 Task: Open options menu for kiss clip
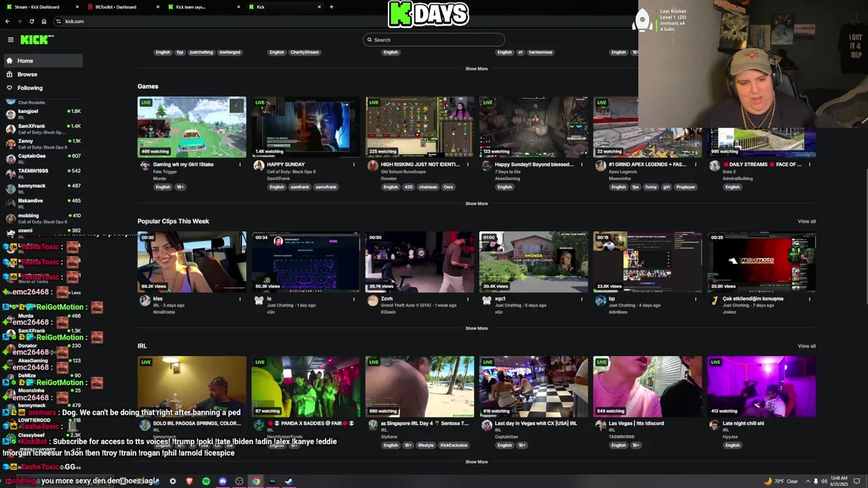(239, 298)
